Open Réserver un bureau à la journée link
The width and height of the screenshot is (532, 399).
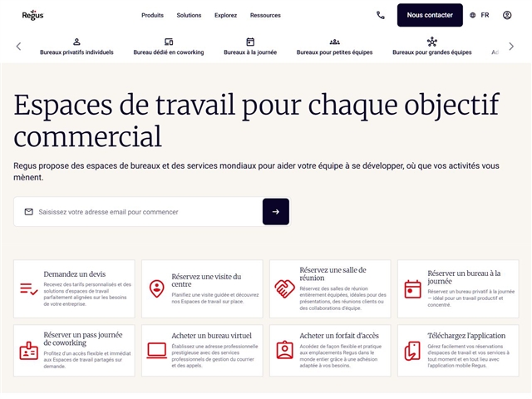tap(458, 289)
